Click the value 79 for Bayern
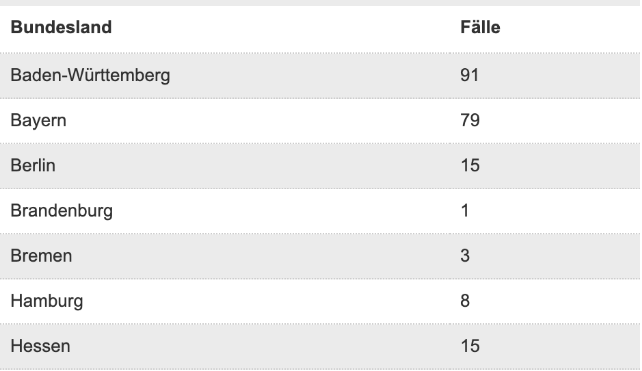This screenshot has height=371, width=642. [470, 120]
